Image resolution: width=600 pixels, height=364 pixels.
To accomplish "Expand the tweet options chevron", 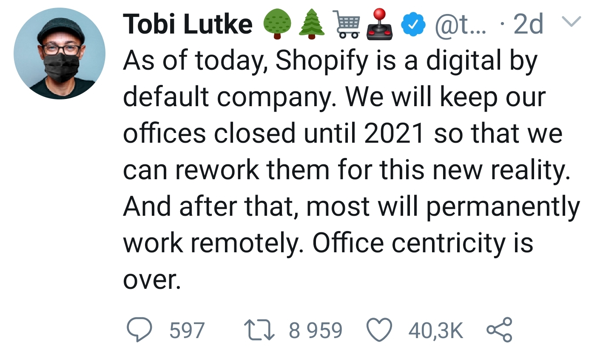I will coord(572,21).
